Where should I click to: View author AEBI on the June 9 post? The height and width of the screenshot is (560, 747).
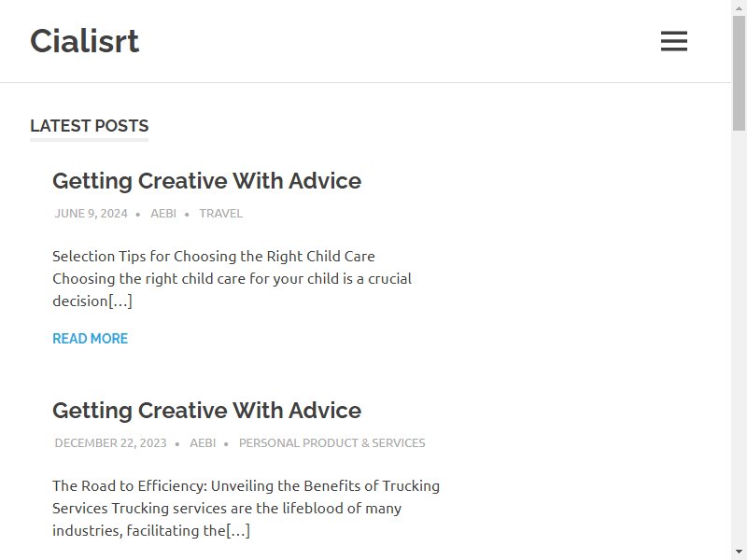[163, 214]
